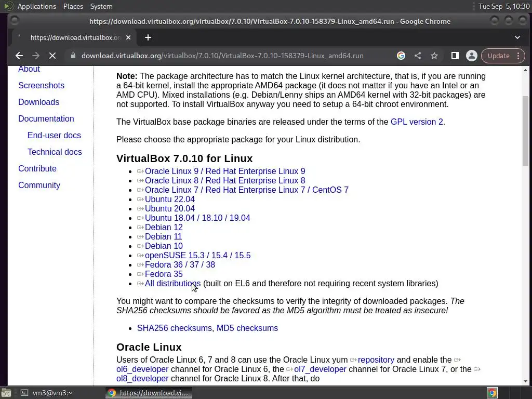Open the Places menu

click(73, 6)
